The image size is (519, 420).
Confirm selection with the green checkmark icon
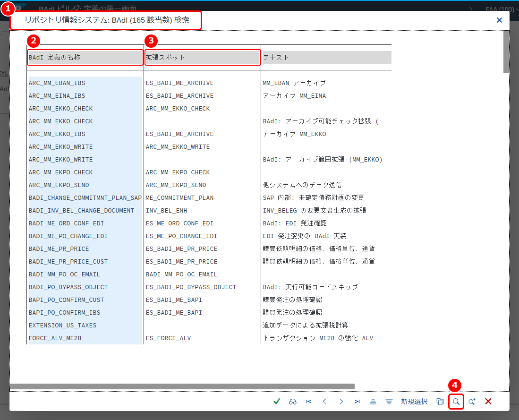click(277, 402)
